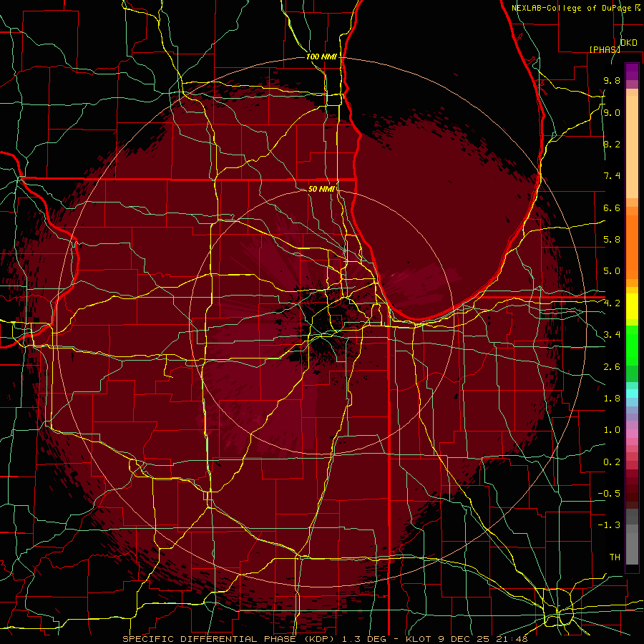Click the 5.0 value on the scale
The width and height of the screenshot is (644, 644).
point(612,271)
